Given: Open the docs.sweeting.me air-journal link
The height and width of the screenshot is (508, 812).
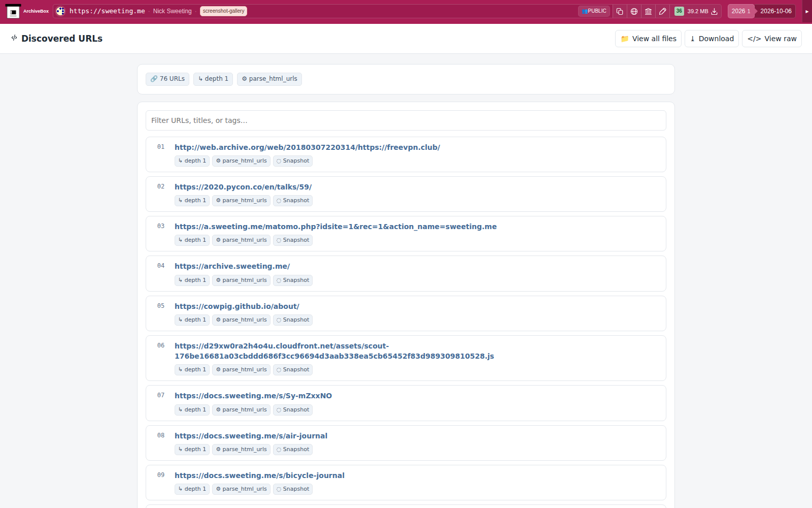Looking at the screenshot, I should pos(251,436).
